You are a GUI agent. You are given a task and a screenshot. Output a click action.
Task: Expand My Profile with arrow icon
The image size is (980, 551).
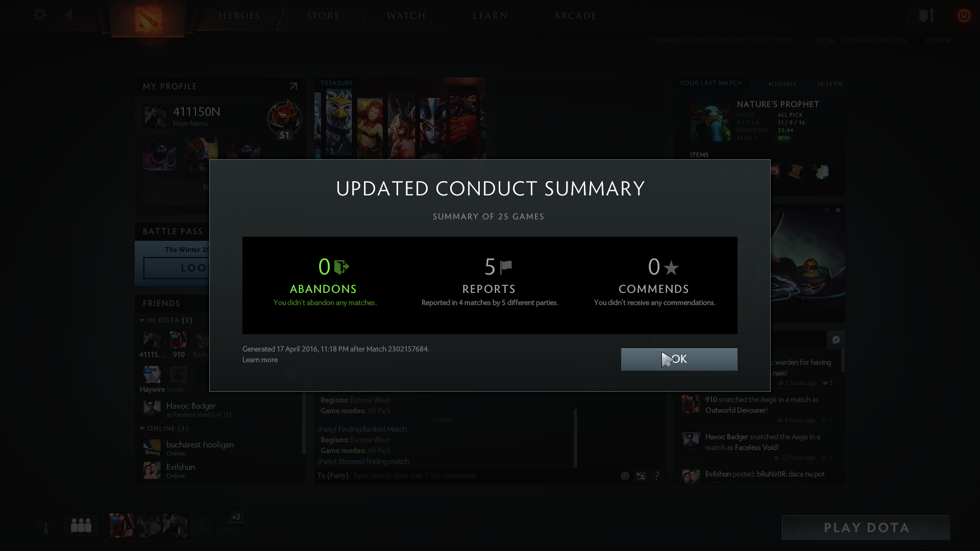[x=293, y=86]
